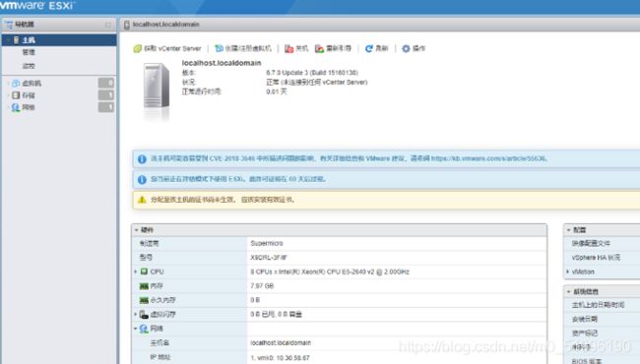Viewport: 640px width, 364px height.
Task: Click the CVE info notice icon
Action: [x=142, y=159]
